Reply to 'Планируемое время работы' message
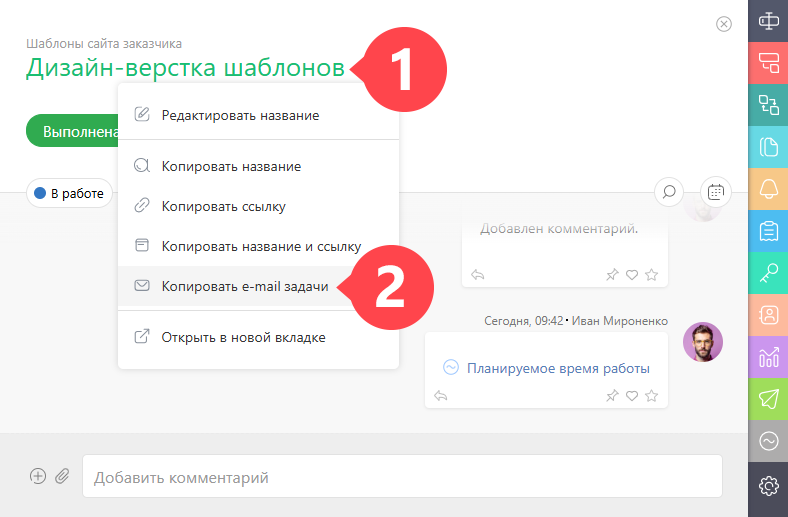 click(441, 396)
